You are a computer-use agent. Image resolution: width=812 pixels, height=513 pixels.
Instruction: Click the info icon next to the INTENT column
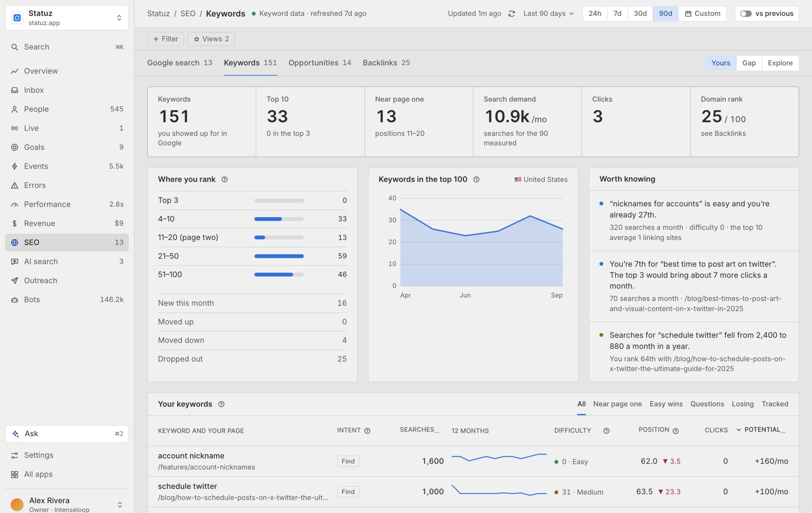(367, 431)
